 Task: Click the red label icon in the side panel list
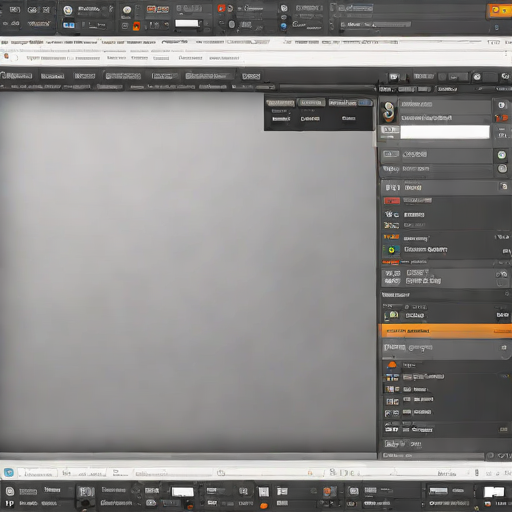[392, 201]
